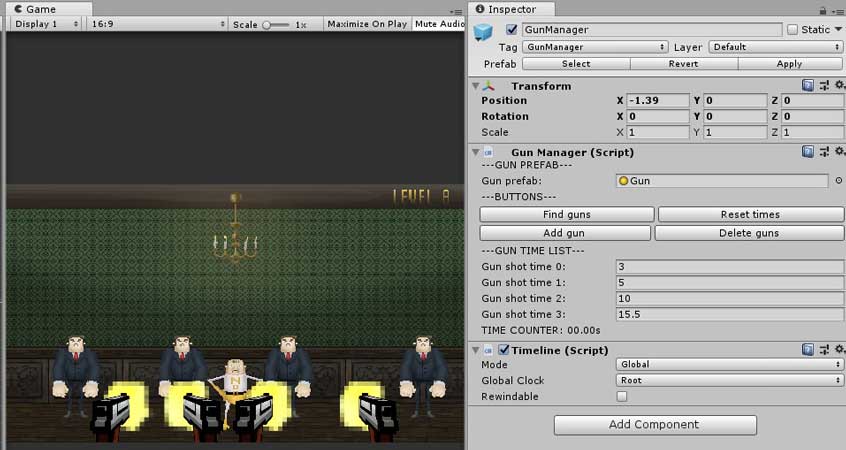846x450 pixels.
Task: Open Static options dropdown arrow
Action: (838, 30)
